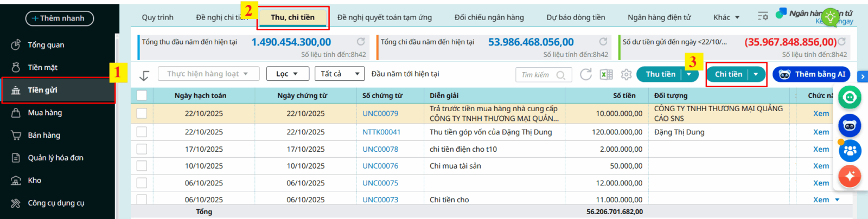Open the Lọc filter dropdown
The height and width of the screenshot is (219, 868).
288,74
